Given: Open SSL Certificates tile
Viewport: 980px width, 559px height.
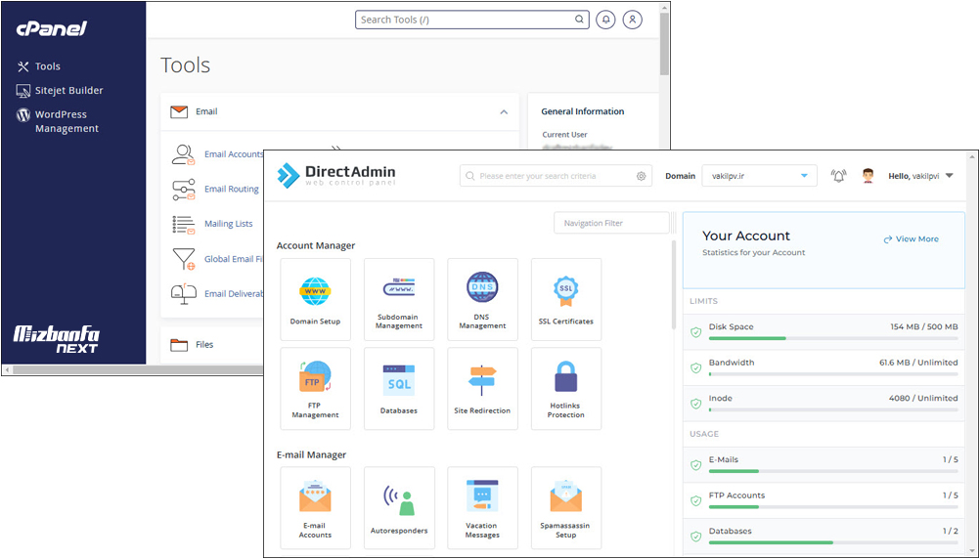Looking at the screenshot, I should click(x=565, y=298).
